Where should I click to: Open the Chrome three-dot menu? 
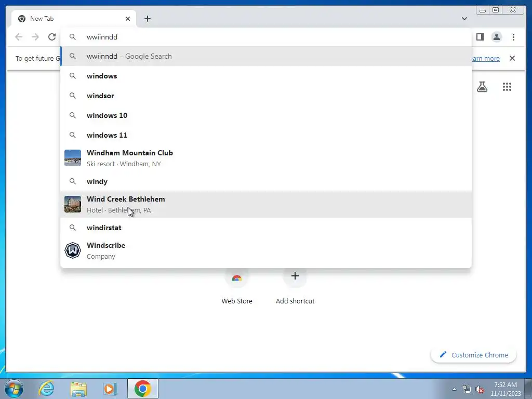tap(513, 37)
